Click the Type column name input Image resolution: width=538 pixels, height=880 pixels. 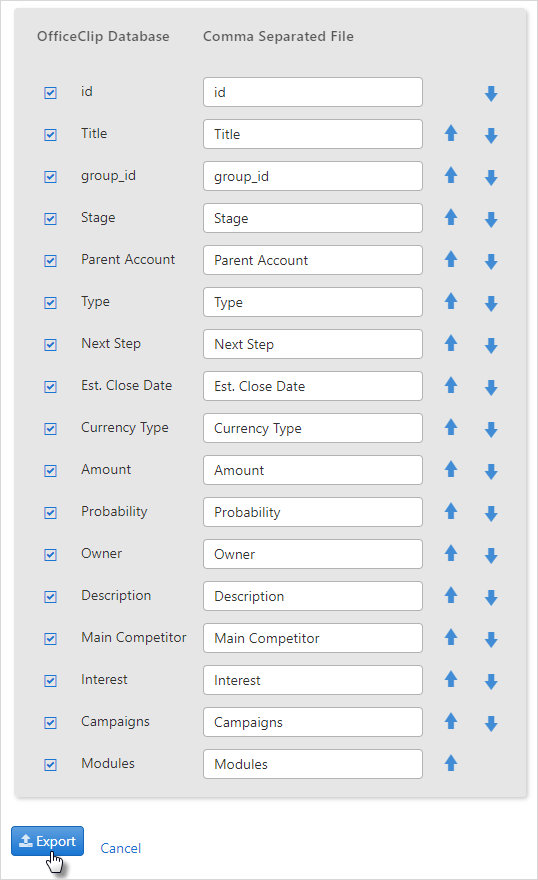tap(313, 302)
